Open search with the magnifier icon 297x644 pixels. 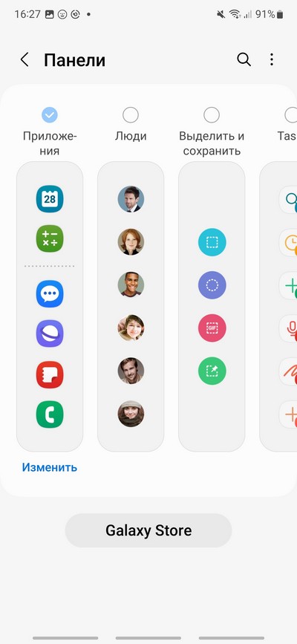pos(244,59)
